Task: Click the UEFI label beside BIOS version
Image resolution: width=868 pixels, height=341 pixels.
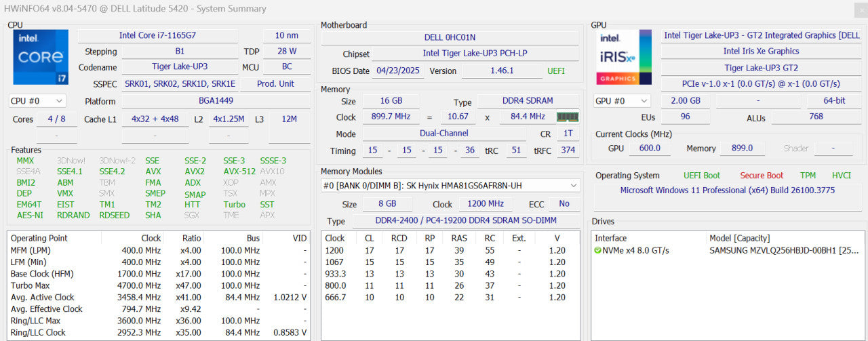Action: click(x=555, y=71)
